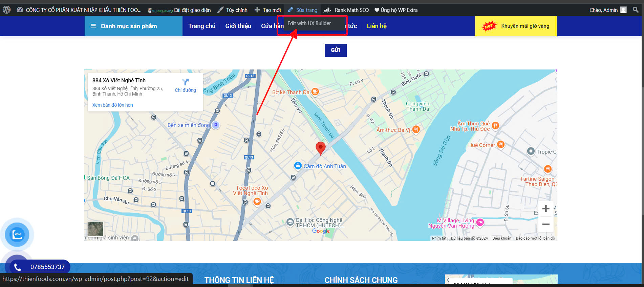Click the directions arrow icon Chỉ đường
Image resolution: width=644 pixels, height=287 pixels.
pos(185,82)
